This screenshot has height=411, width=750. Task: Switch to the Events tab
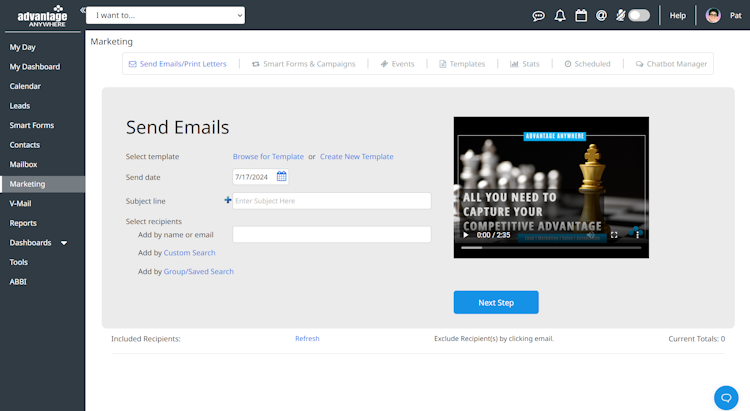(397, 64)
